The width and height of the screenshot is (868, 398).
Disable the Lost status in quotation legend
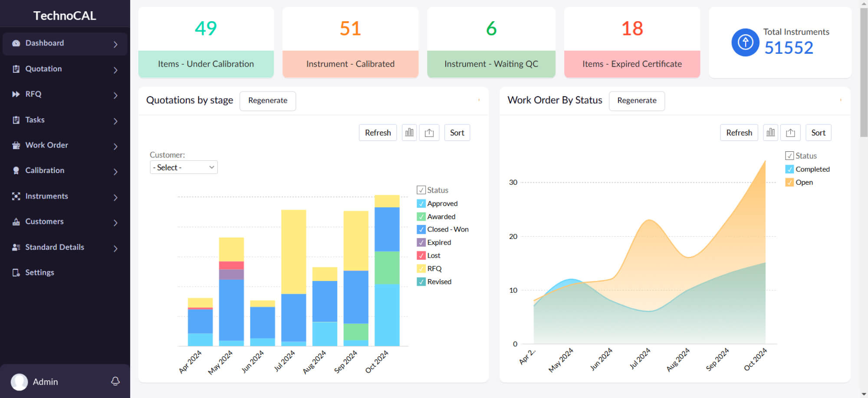421,255
